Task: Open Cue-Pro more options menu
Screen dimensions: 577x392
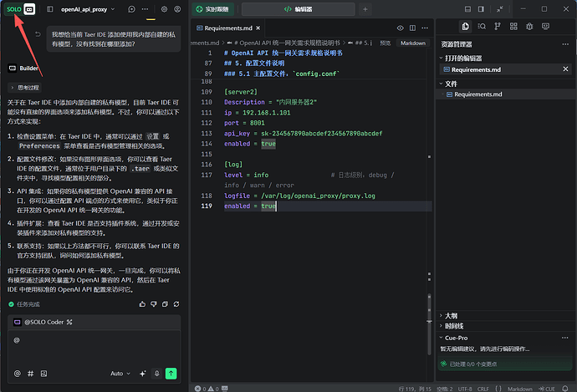Action: pos(564,338)
